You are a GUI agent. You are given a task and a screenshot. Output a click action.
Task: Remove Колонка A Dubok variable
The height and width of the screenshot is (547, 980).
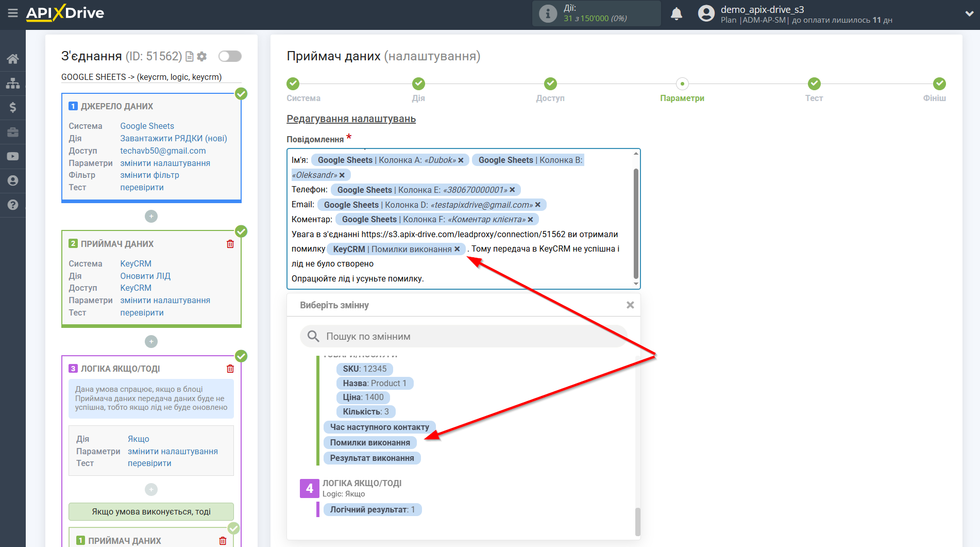click(461, 160)
